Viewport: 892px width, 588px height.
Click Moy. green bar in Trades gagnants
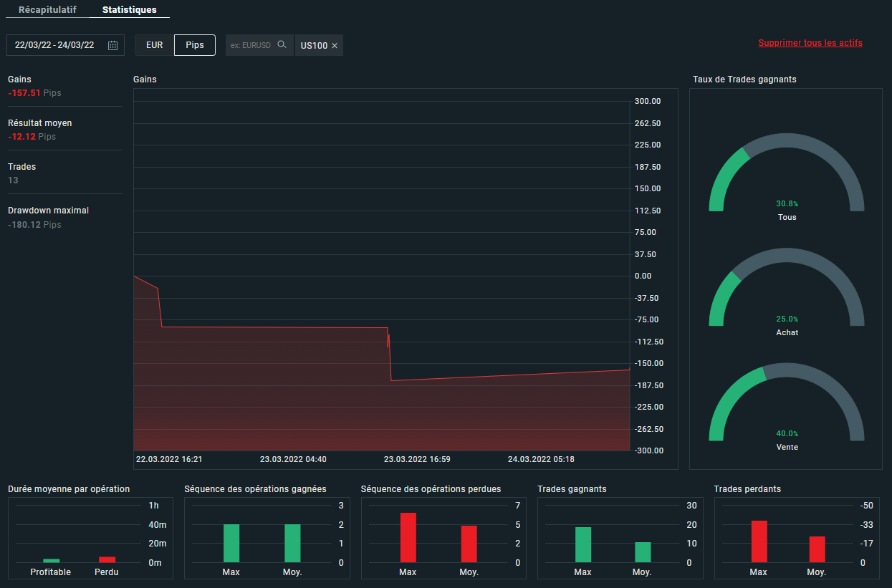(643, 552)
